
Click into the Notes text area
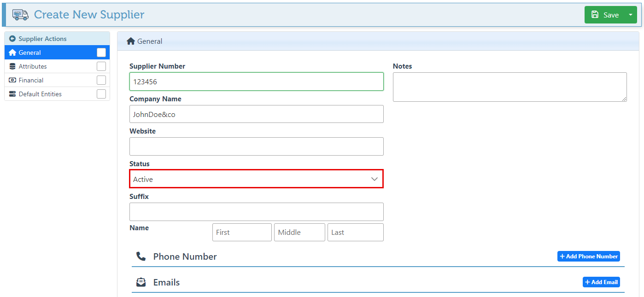[509, 87]
